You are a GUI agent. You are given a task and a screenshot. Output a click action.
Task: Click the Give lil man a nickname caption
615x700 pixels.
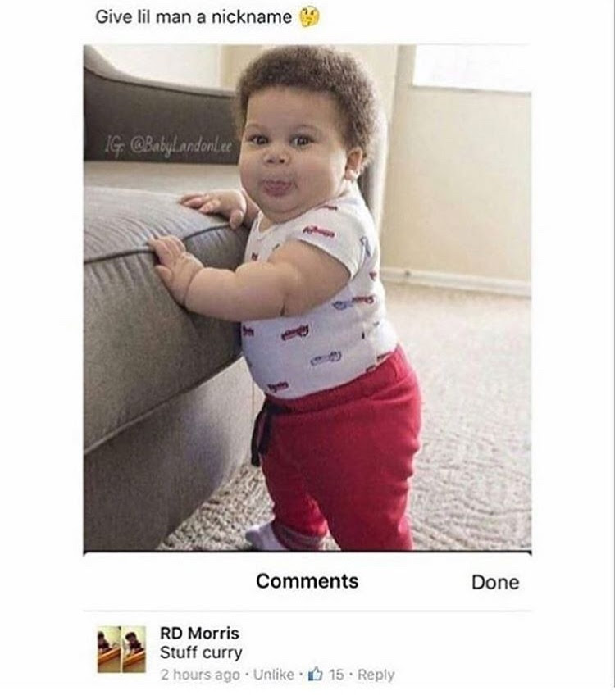coord(194,17)
